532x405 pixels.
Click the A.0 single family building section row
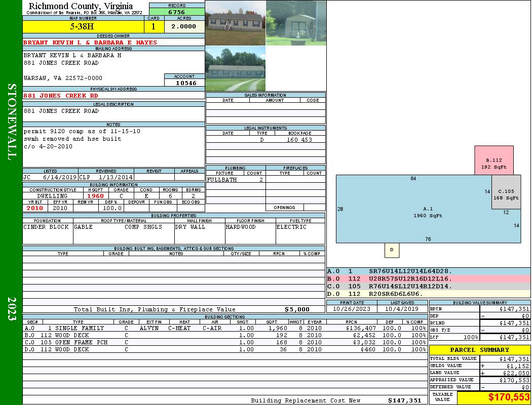[x=224, y=328]
